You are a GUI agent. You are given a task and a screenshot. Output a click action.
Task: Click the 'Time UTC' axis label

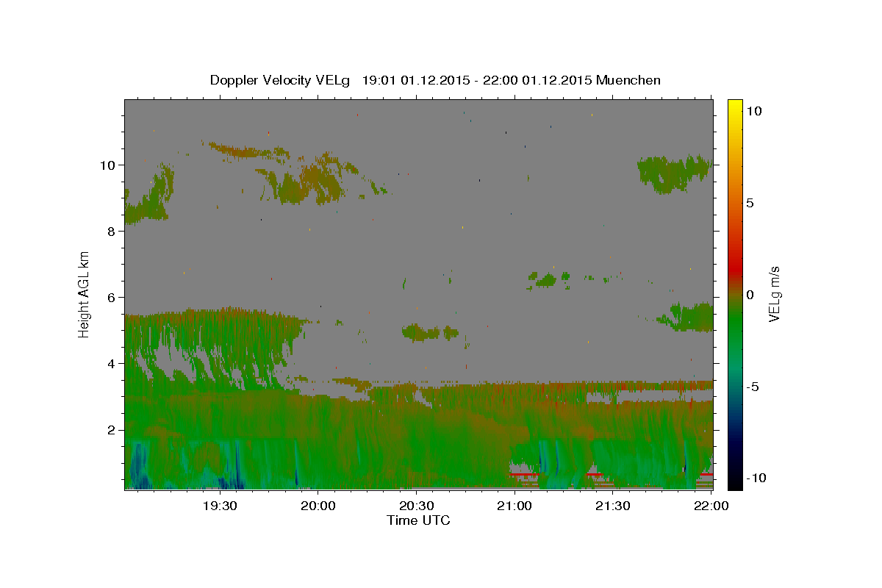[418, 520]
